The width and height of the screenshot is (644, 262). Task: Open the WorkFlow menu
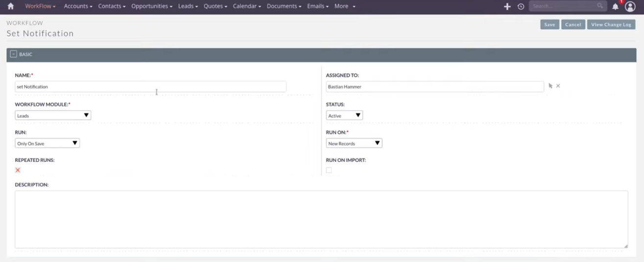[x=40, y=6]
